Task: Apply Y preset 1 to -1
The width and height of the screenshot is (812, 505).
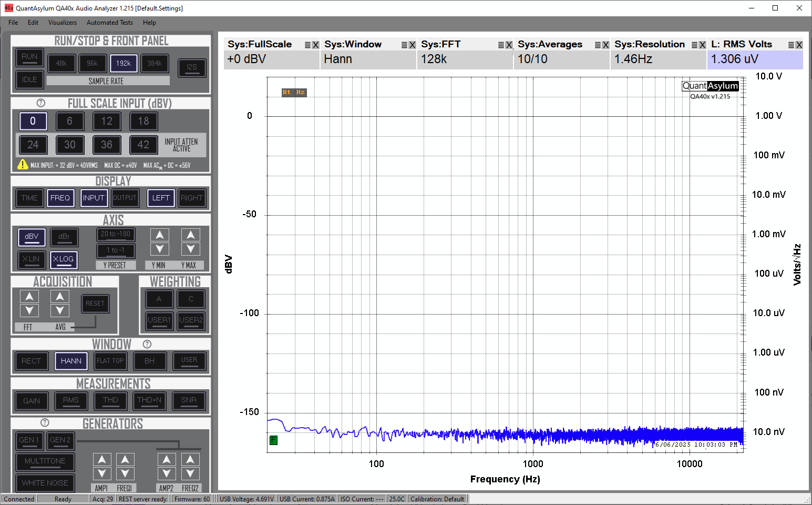Action: click(x=116, y=251)
